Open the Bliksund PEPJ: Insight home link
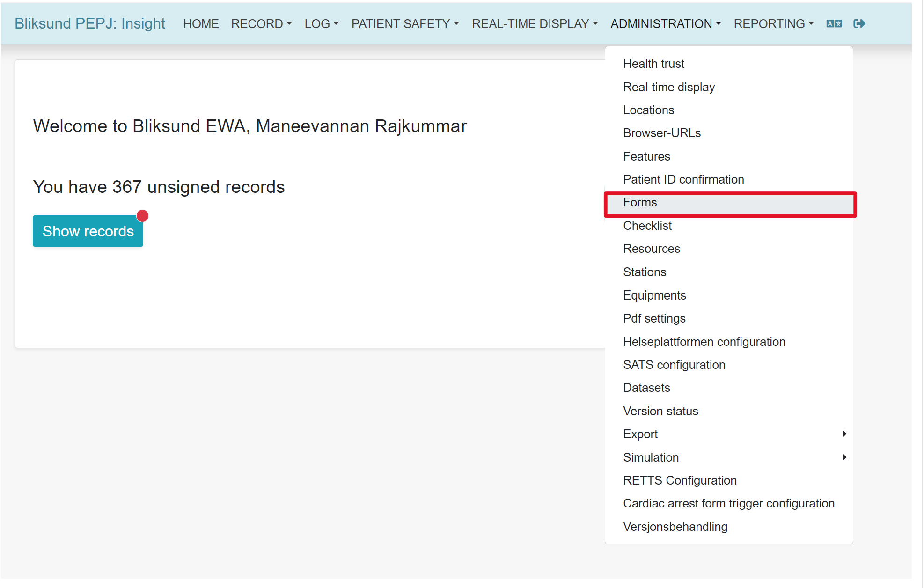This screenshot has height=588, width=924. (x=90, y=23)
